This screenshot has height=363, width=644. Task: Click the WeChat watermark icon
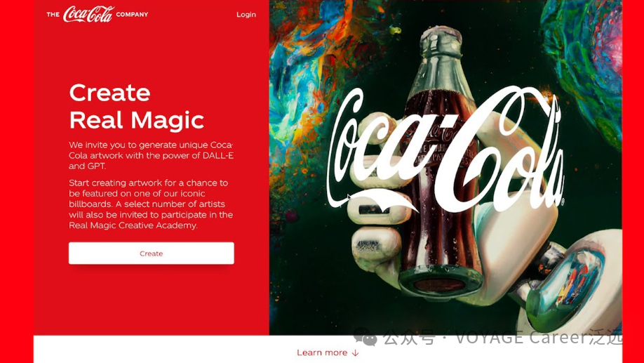pyautogui.click(x=365, y=337)
